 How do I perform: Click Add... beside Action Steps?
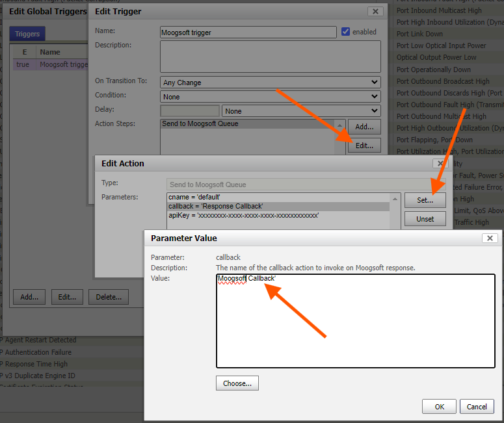click(364, 127)
